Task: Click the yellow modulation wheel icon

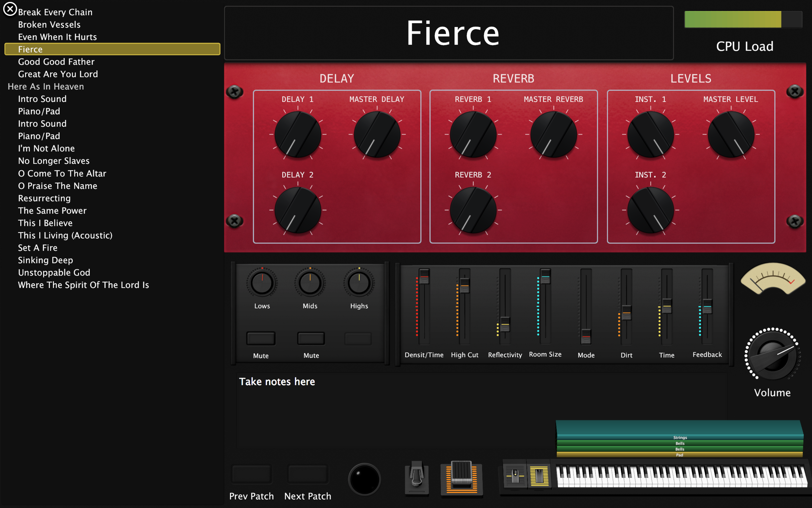Action: click(x=539, y=475)
